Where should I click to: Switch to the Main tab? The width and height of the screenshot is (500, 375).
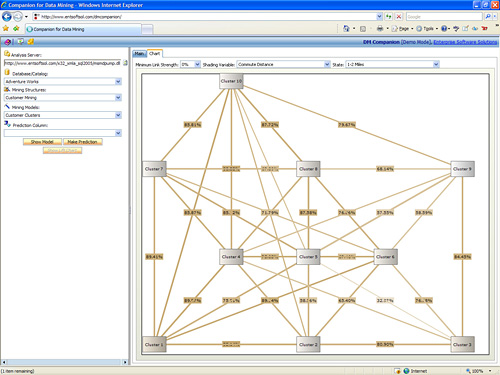140,53
